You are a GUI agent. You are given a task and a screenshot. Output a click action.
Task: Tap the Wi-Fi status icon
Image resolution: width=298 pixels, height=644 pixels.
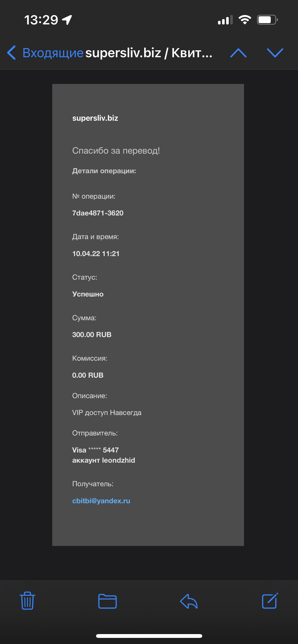pyautogui.click(x=245, y=20)
